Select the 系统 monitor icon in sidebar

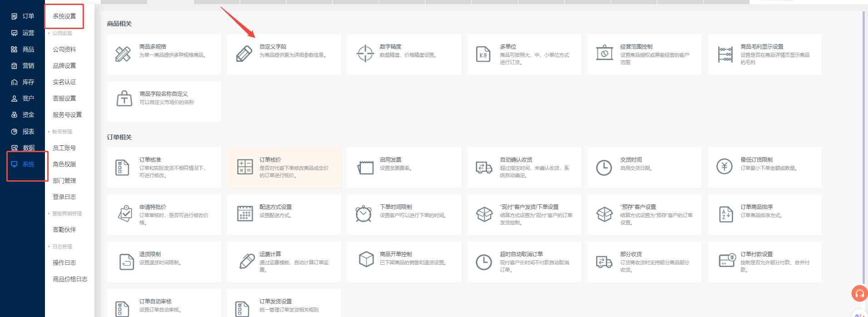coord(14,164)
